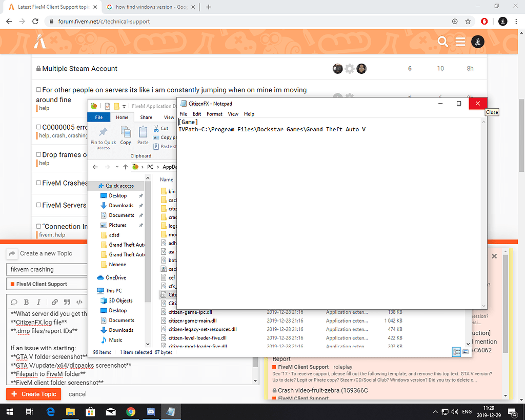Open a new Chrome tab with plus button
Viewport: 525px width, 420px height.
pyautogui.click(x=209, y=7)
